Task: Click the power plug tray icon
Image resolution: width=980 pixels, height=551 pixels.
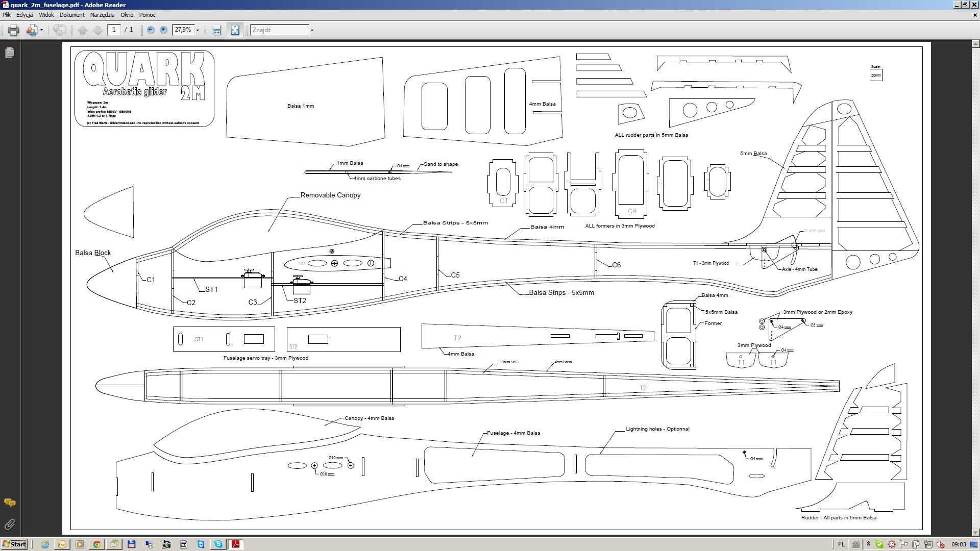Action: pyautogui.click(x=916, y=544)
